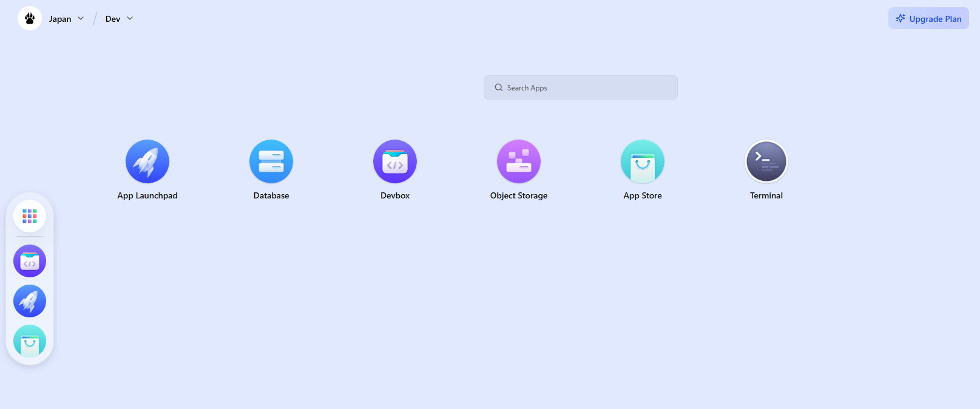The image size is (980, 409).
Task: Click the App Launchpad label
Action: [x=147, y=195]
